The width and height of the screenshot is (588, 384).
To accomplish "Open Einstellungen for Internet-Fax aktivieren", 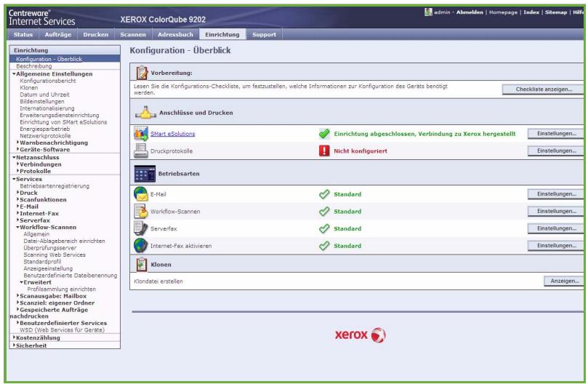I will pos(556,246).
